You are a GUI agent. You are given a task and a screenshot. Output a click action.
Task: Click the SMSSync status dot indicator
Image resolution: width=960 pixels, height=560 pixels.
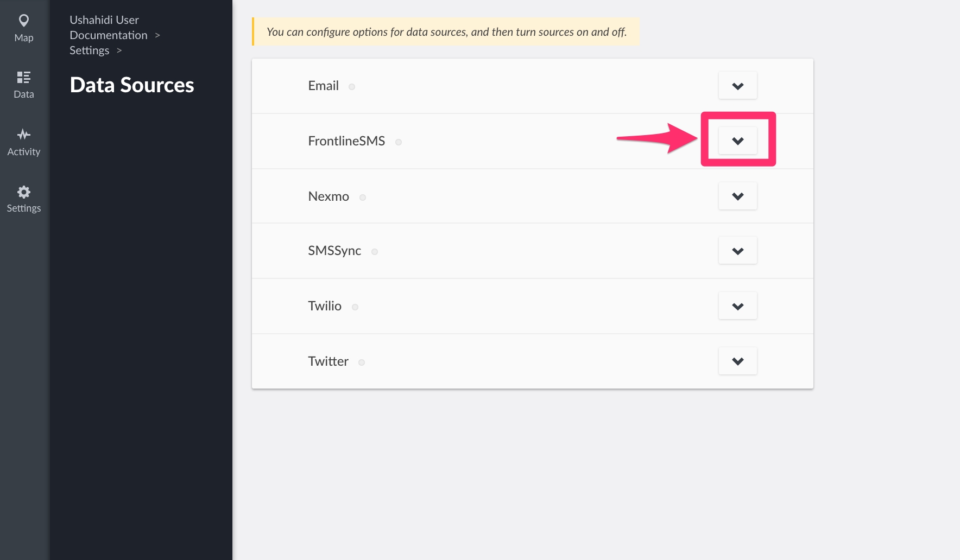(x=375, y=252)
